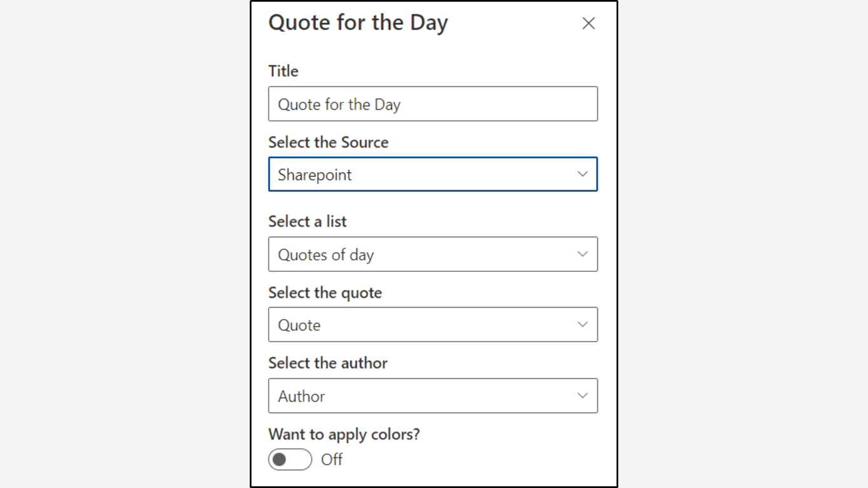This screenshot has width=868, height=488.
Task: Click the Quote for the Day panel heading
Action: (x=358, y=23)
